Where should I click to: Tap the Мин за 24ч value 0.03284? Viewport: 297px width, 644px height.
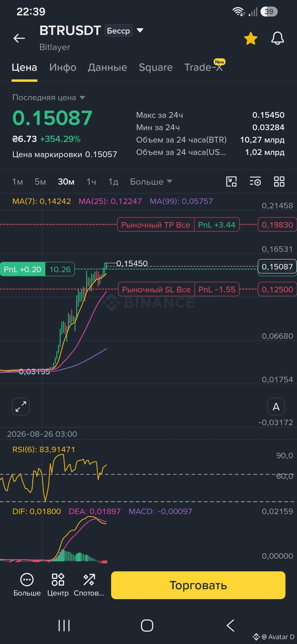(x=268, y=127)
